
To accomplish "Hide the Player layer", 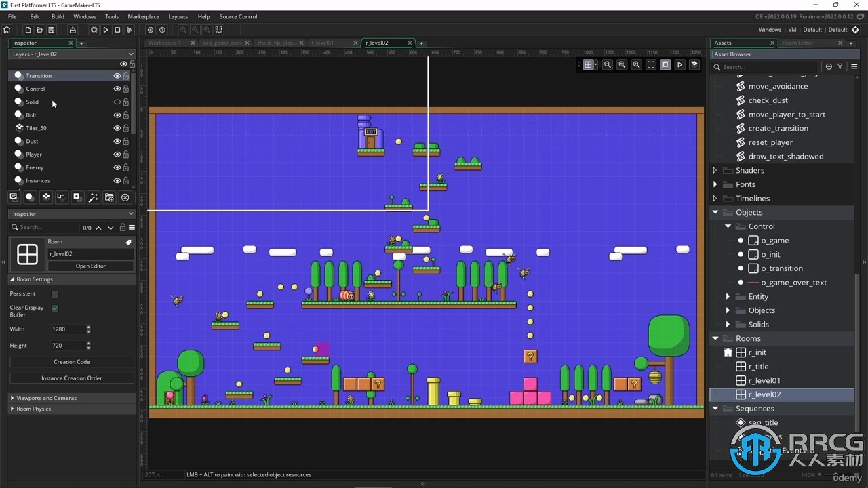I will [117, 155].
